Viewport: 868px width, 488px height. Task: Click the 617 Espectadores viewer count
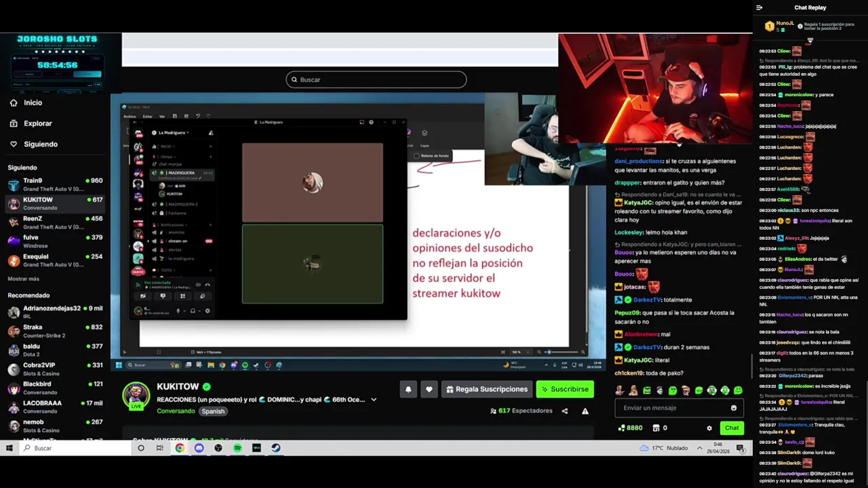(x=521, y=411)
